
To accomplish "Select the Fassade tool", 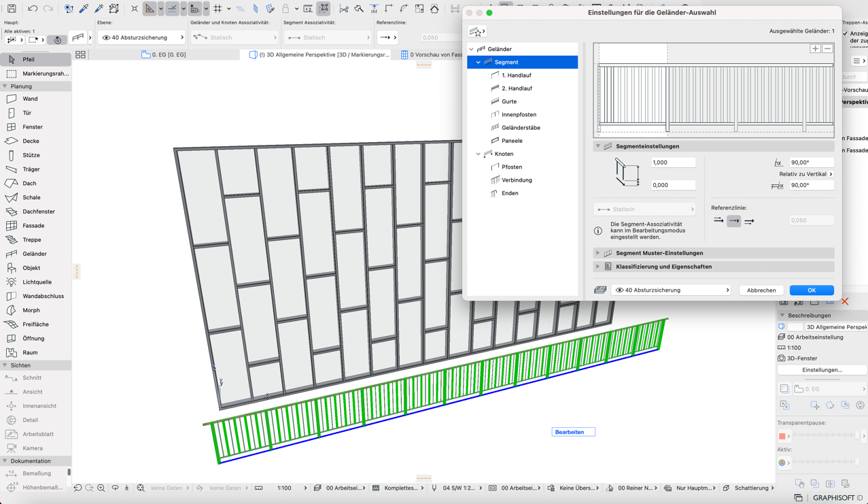I will (35, 226).
